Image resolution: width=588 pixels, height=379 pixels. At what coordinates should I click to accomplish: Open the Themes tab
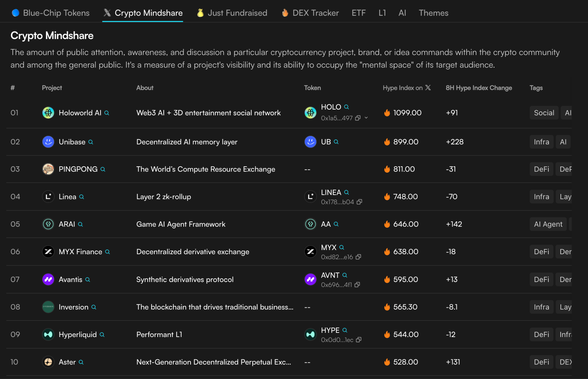click(433, 13)
